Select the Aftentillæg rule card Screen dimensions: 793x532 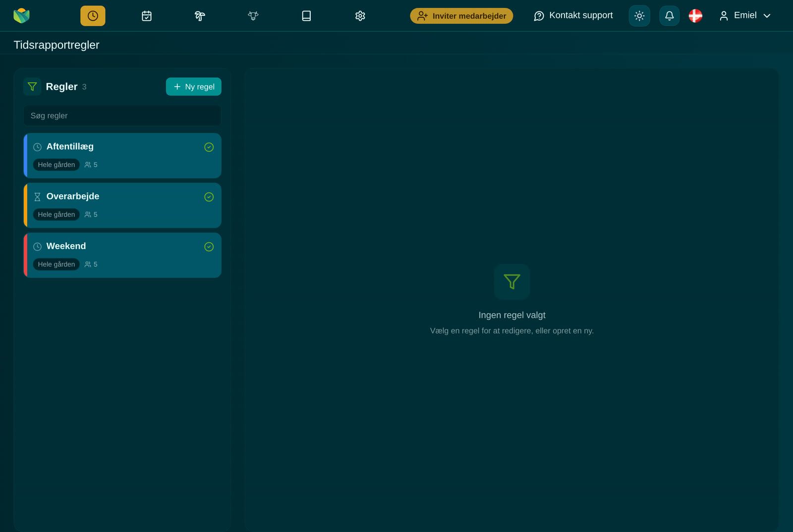click(122, 156)
